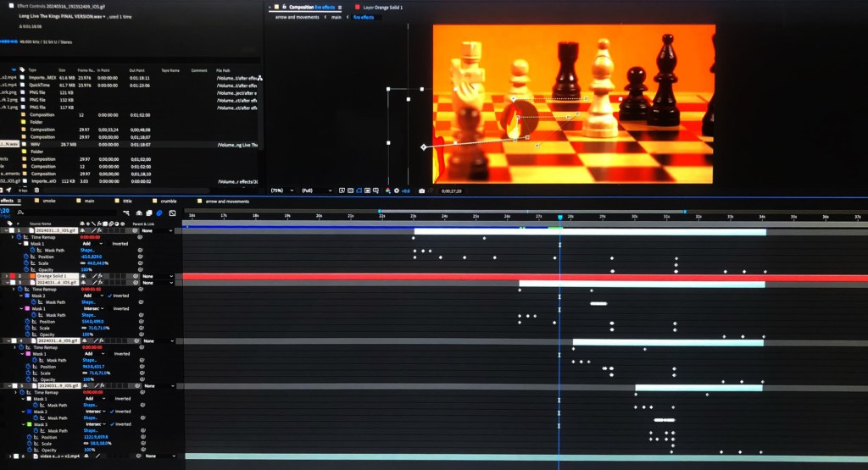Click the flowchart icon in Project panel
The width and height of the screenshot is (868, 470).
pos(260,77)
